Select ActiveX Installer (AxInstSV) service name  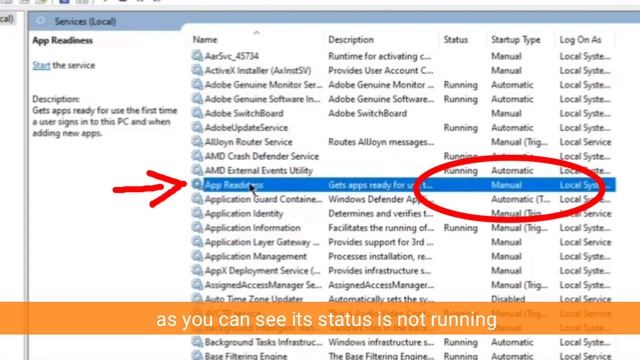[x=258, y=71]
